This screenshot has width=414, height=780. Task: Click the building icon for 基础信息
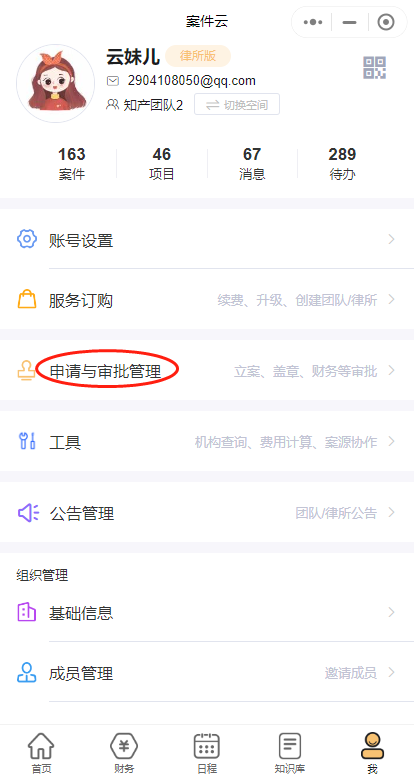27,612
